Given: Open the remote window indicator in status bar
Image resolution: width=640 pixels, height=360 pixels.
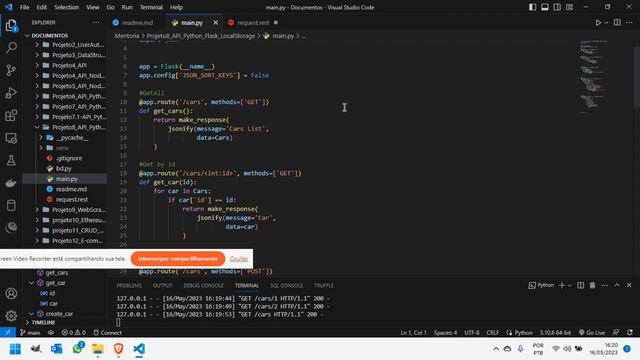Looking at the screenshot, I should [x=8, y=332].
